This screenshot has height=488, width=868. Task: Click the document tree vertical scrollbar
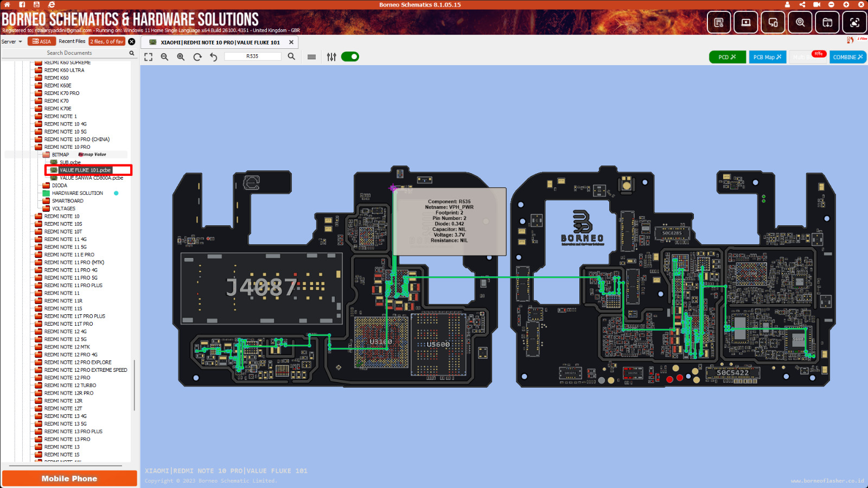pos(134,385)
